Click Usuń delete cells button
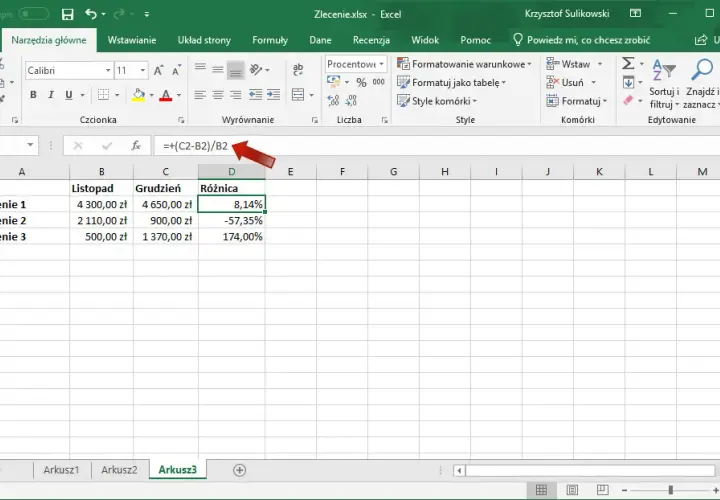The height and width of the screenshot is (500, 720). click(565, 83)
